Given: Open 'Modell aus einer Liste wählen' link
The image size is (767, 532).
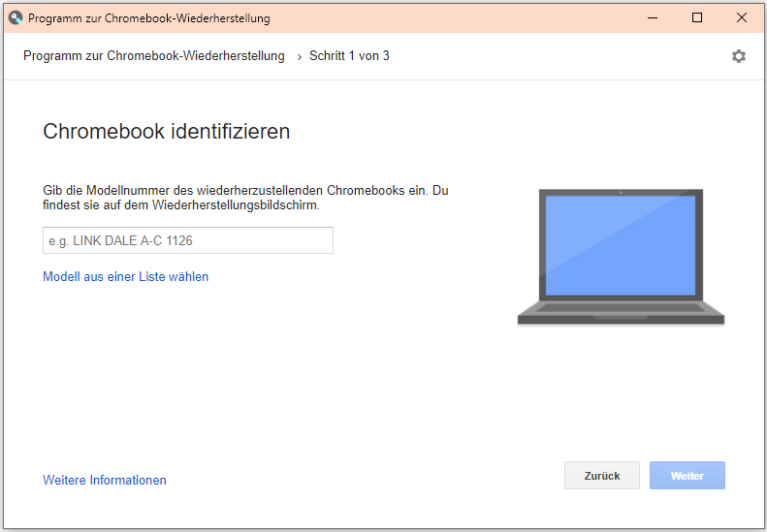Looking at the screenshot, I should tap(126, 276).
